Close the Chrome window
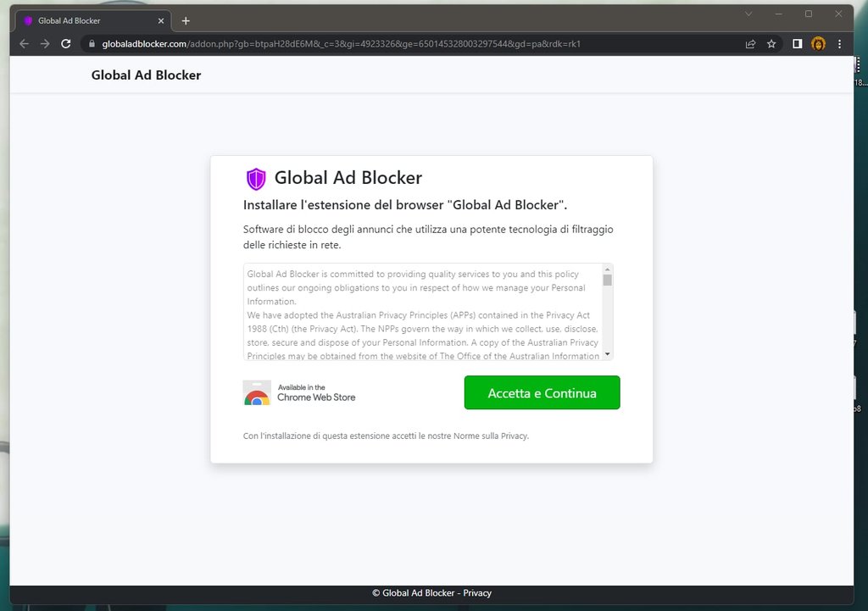Image resolution: width=868 pixels, height=611 pixels. coord(838,14)
